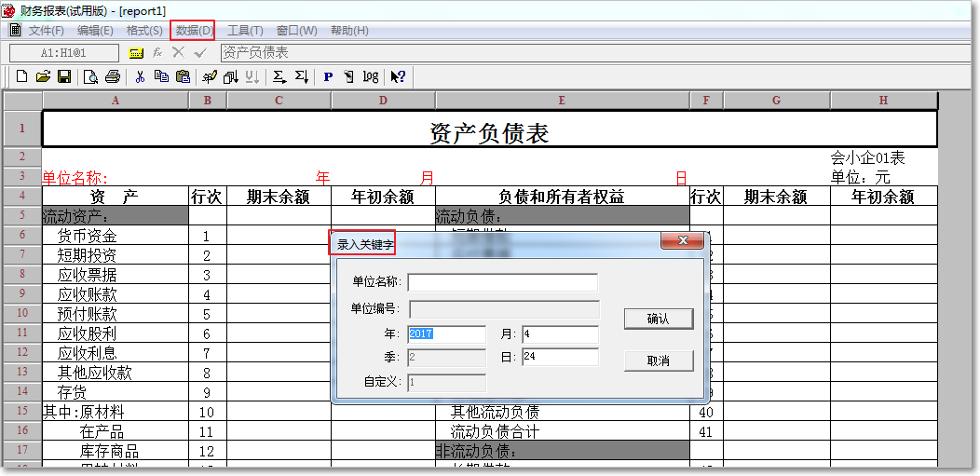Select column E header
Screen dimensions: 980x476
[562, 101]
